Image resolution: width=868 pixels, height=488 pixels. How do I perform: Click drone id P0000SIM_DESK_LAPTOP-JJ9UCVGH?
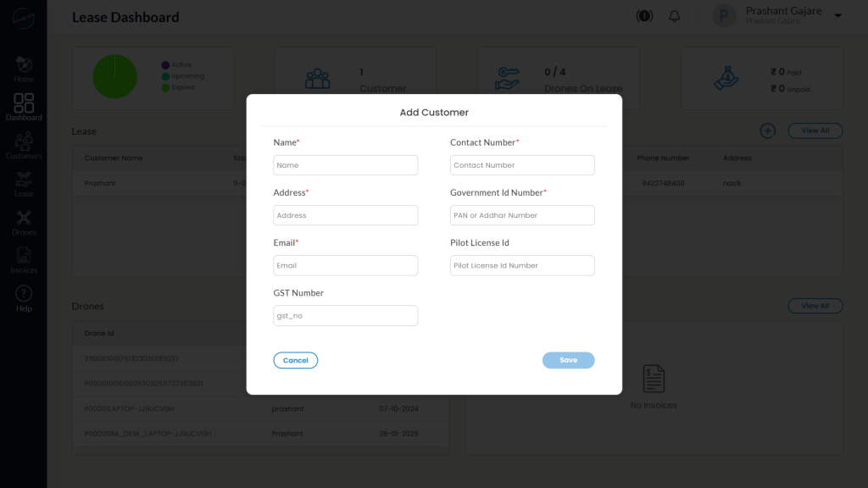pyautogui.click(x=147, y=434)
